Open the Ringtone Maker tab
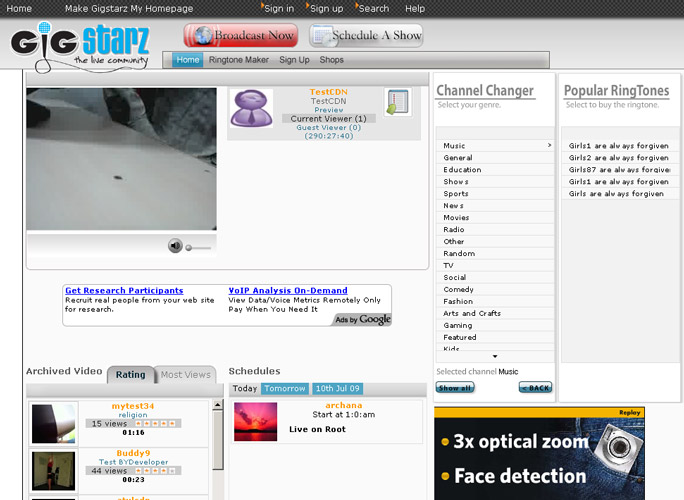This screenshot has width=684, height=500. click(239, 60)
